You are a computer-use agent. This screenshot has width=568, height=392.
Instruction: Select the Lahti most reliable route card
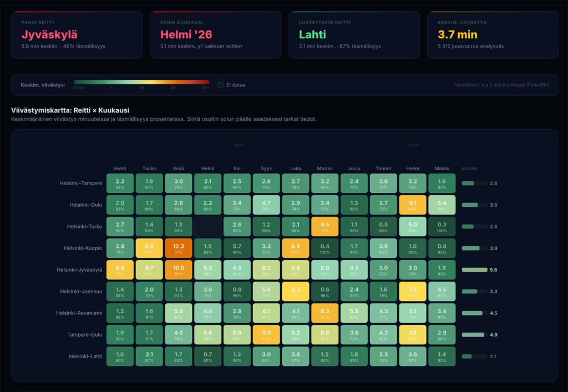pyautogui.click(x=354, y=34)
